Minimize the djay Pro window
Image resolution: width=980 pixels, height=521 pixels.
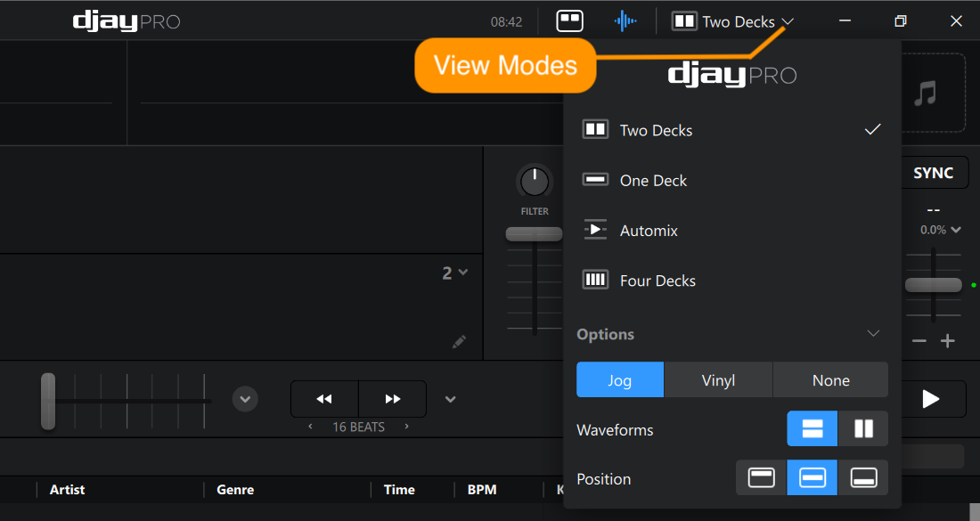click(x=845, y=21)
